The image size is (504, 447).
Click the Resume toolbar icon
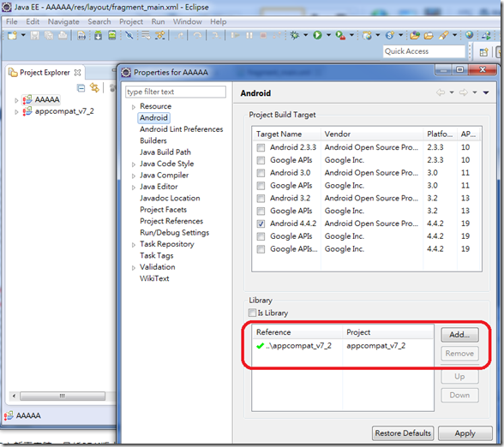[235, 35]
